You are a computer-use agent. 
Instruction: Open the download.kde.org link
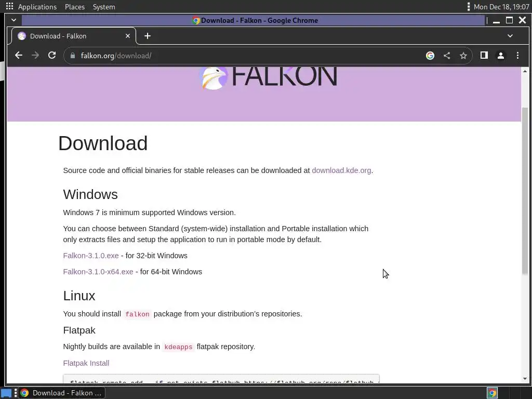pyautogui.click(x=341, y=170)
